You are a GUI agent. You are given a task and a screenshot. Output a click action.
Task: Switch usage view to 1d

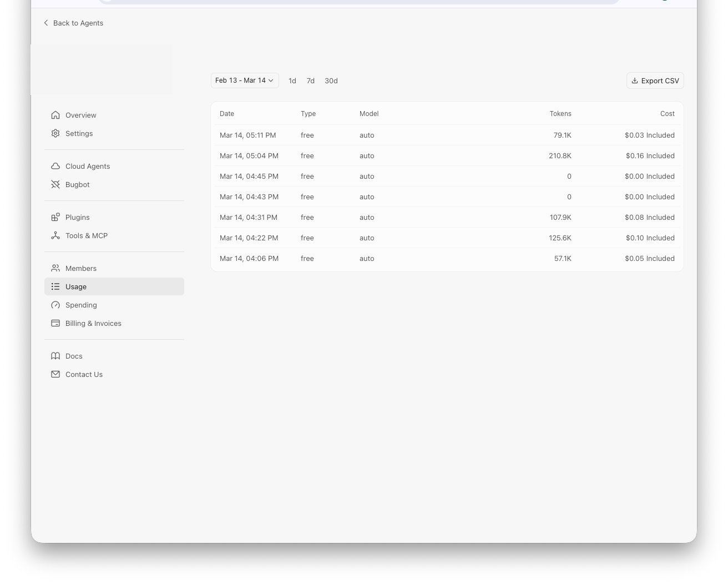[x=292, y=80]
